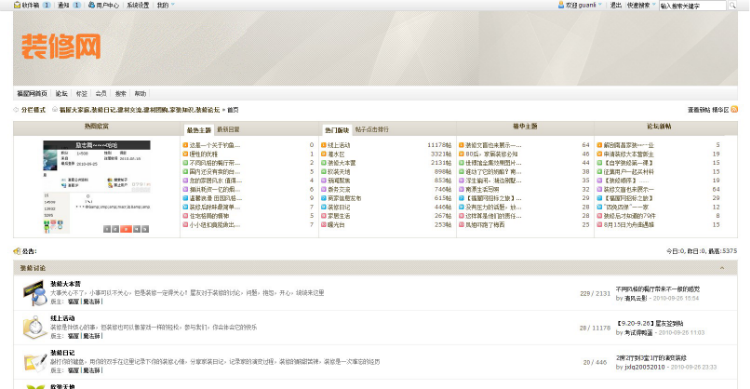Image resolution: width=750 pixels, height=389 pixels.
Task: Click the diamond icon beside 分栏模式
Action: [x=16, y=110]
